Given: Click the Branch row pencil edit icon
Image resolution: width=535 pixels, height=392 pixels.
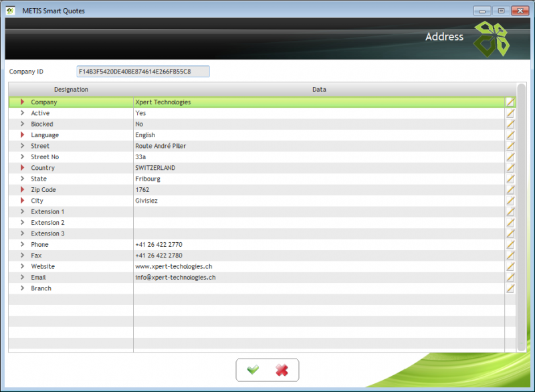Looking at the screenshot, I should [x=510, y=288].
